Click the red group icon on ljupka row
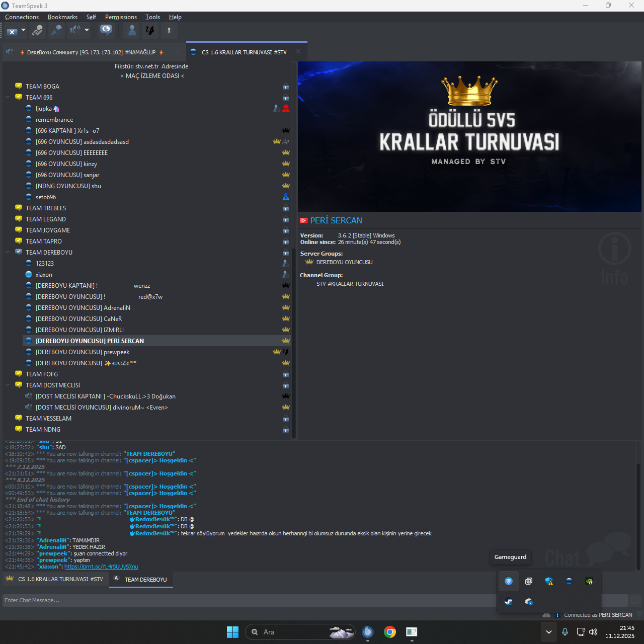The image size is (644, 644). (286, 108)
